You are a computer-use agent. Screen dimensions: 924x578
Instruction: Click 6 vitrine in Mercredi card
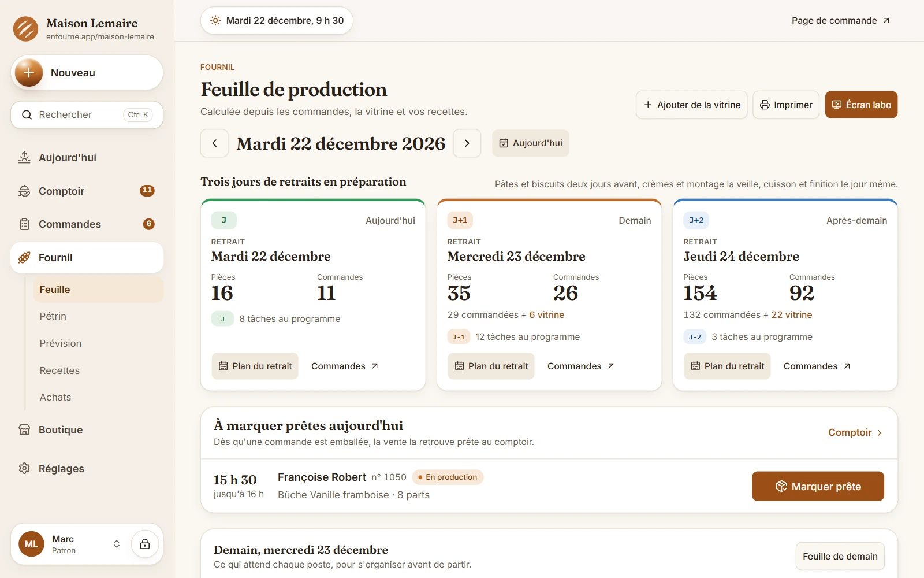point(547,315)
